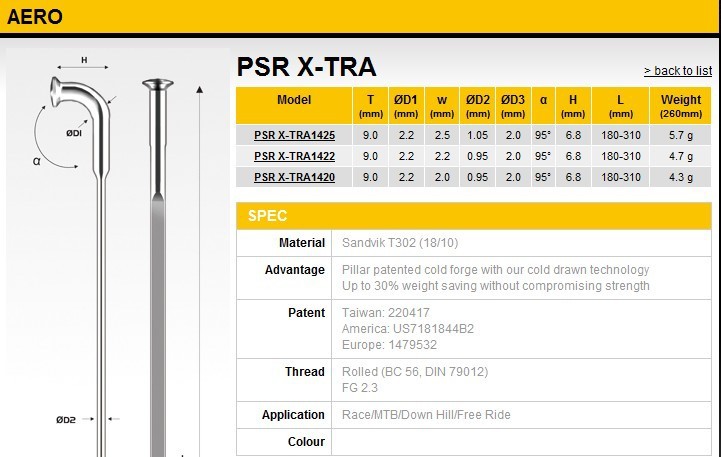Click the 'Taiwan: 220417' patent text
This screenshot has width=721, height=457.
click(x=385, y=313)
